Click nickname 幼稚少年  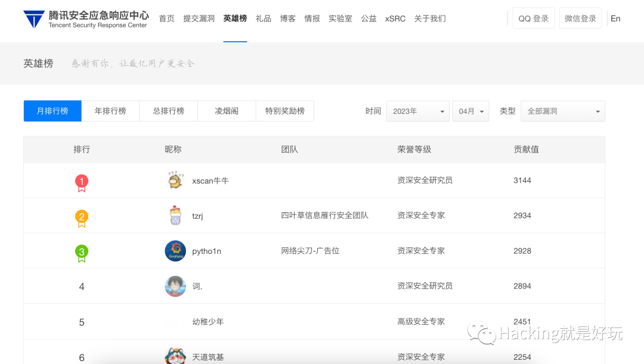pos(208,322)
